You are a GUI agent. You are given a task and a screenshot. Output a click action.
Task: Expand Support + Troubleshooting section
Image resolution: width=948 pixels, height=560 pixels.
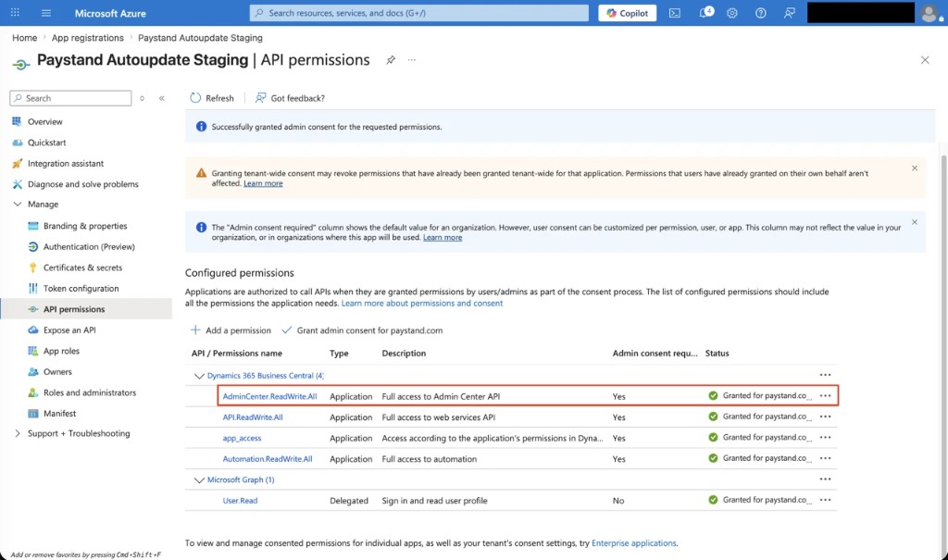[x=17, y=433]
